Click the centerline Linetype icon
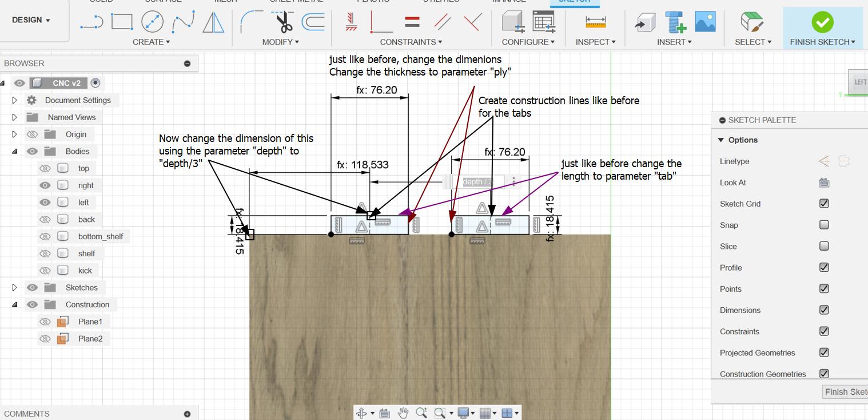Viewport: 868px width, 420px height. tap(843, 161)
